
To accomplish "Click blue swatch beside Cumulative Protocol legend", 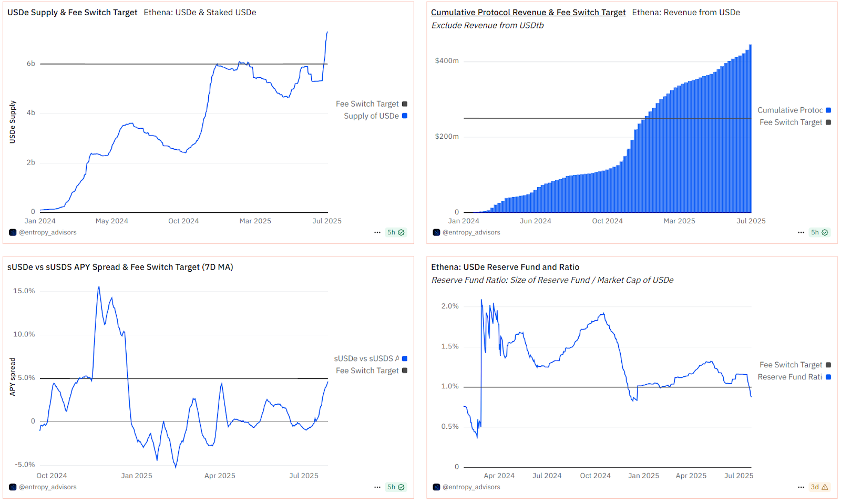I will click(828, 110).
